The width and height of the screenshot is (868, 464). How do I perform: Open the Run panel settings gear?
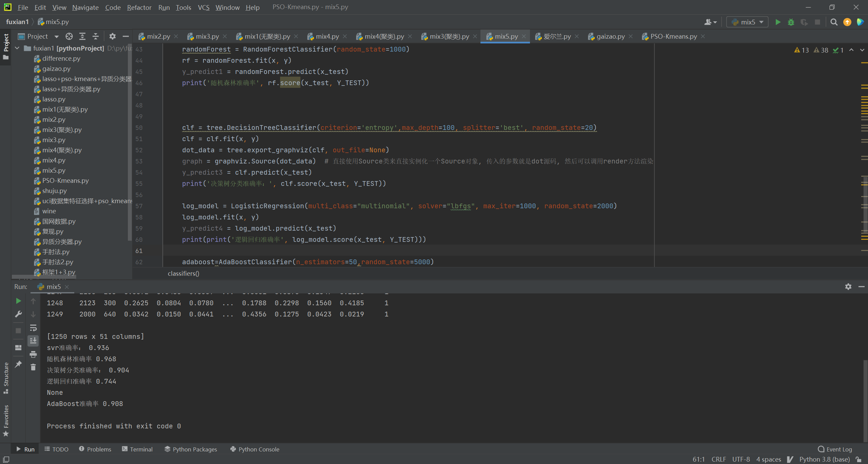point(848,287)
